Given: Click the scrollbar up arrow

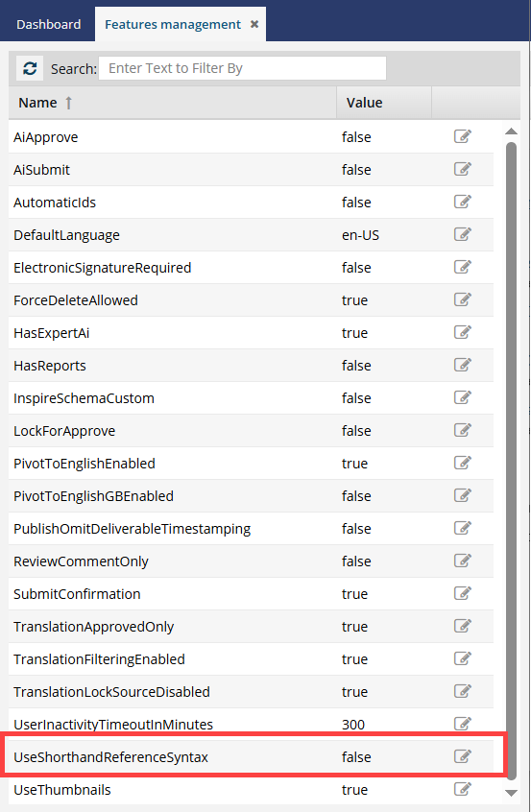Looking at the screenshot, I should tap(511, 131).
